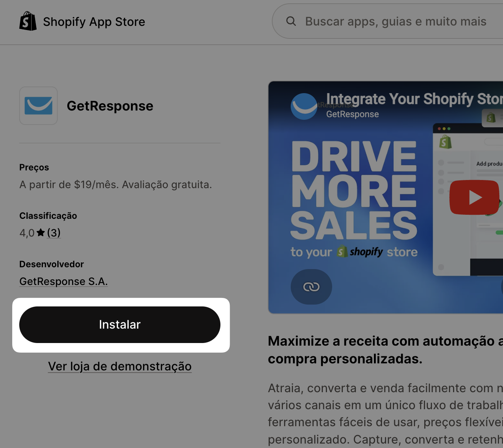The width and height of the screenshot is (503, 448).
Task: Open the Shopify App Store home link
Action: [82, 21]
